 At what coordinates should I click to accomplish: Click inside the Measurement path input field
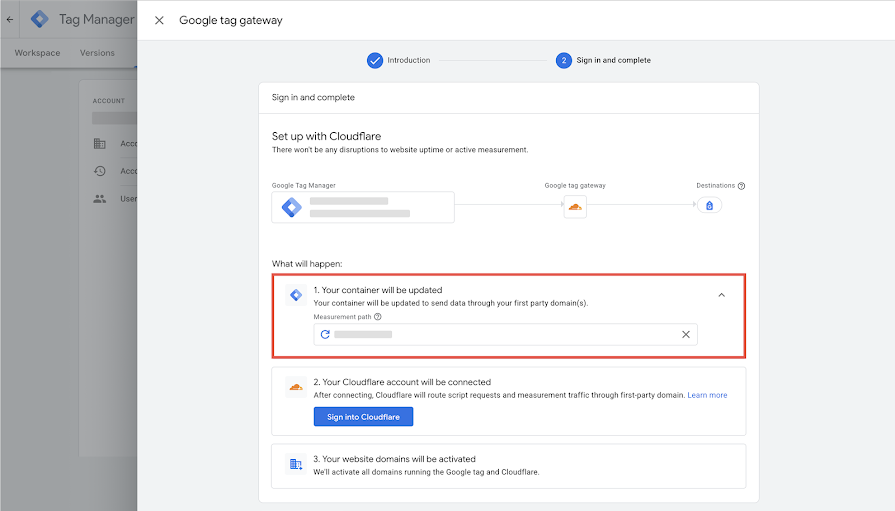pos(505,335)
